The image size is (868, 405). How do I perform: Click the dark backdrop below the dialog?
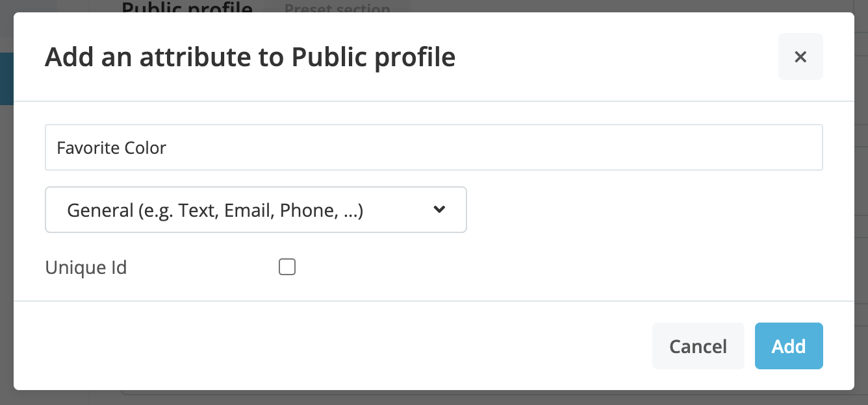(x=434, y=398)
